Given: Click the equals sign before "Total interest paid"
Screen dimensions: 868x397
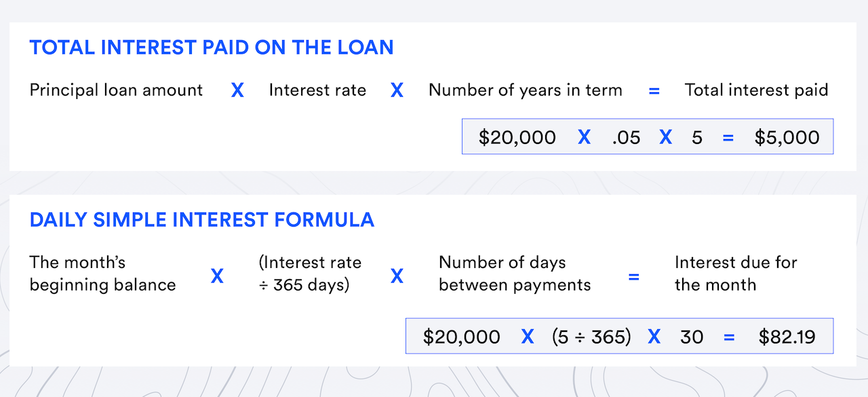Looking at the screenshot, I should [x=654, y=90].
